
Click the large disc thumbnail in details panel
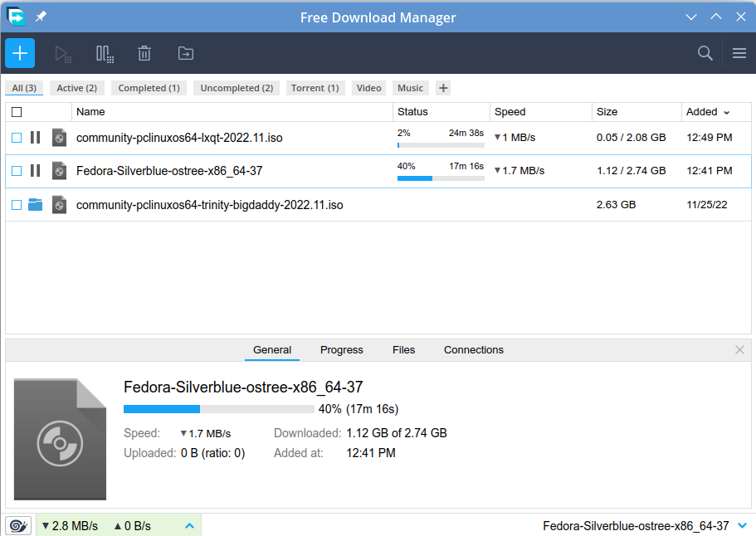(x=60, y=439)
